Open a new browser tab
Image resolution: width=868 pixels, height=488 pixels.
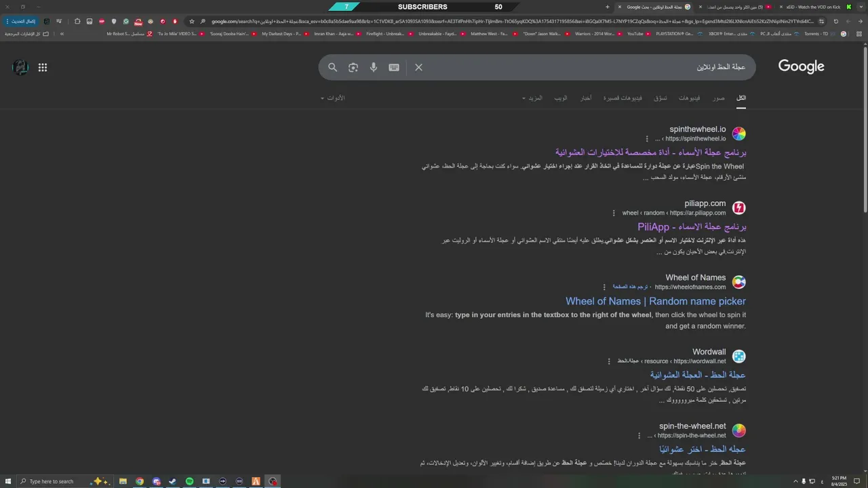(x=607, y=7)
